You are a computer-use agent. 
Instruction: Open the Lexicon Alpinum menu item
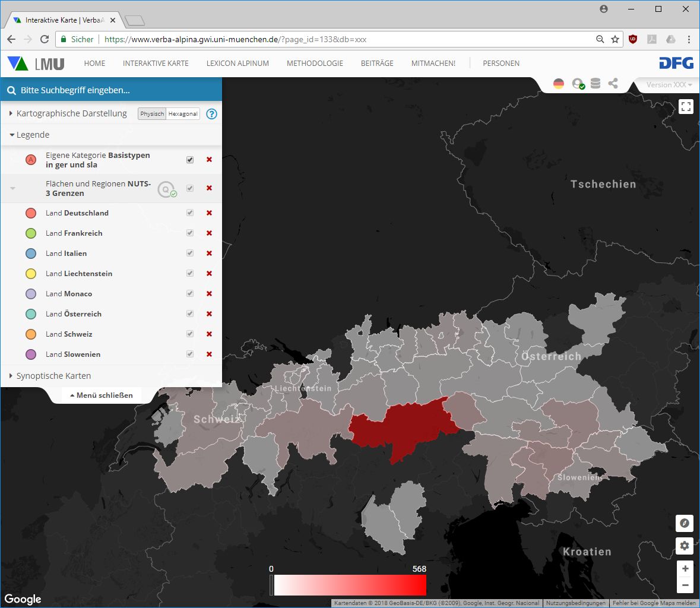coord(237,64)
